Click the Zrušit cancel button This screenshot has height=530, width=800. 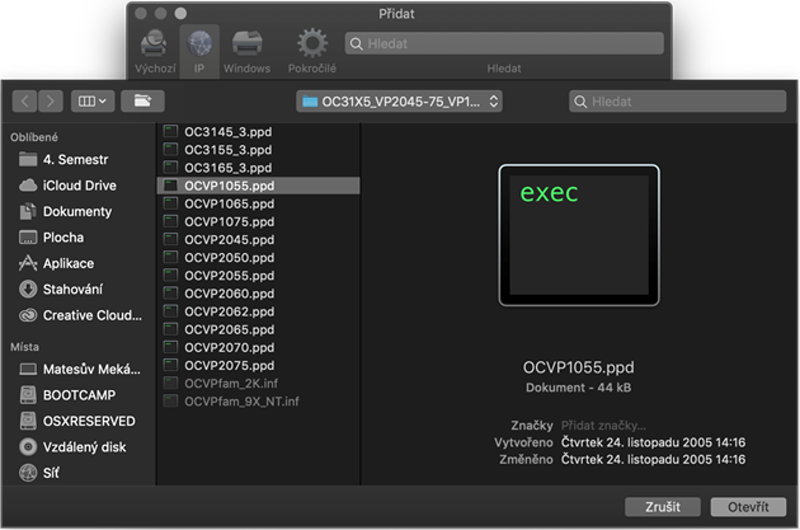[662, 507]
